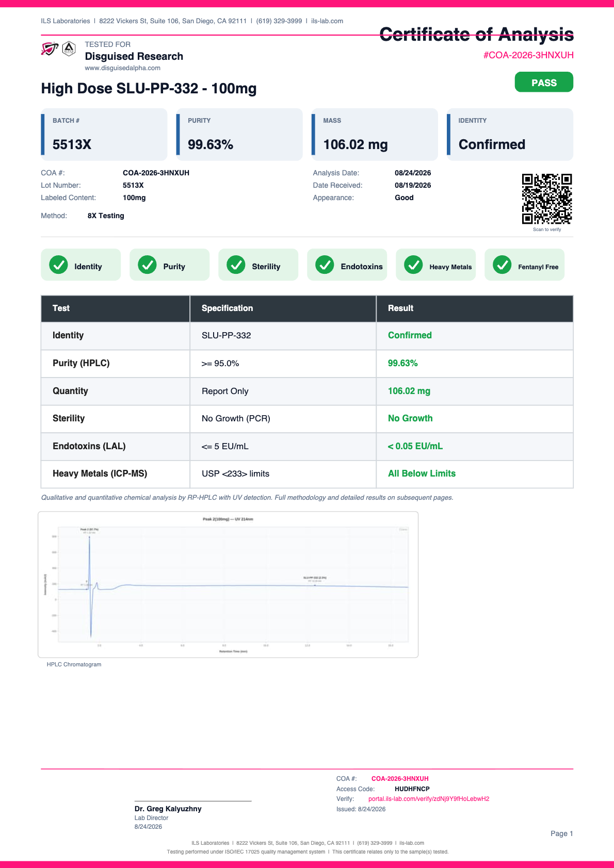Click the Batch # 5513X card
614x868 pixels.
104,134
